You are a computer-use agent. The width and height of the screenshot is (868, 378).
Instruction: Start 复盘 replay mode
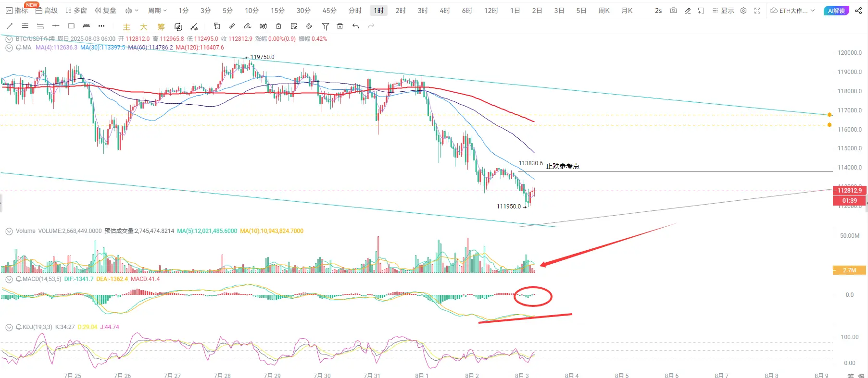(105, 11)
